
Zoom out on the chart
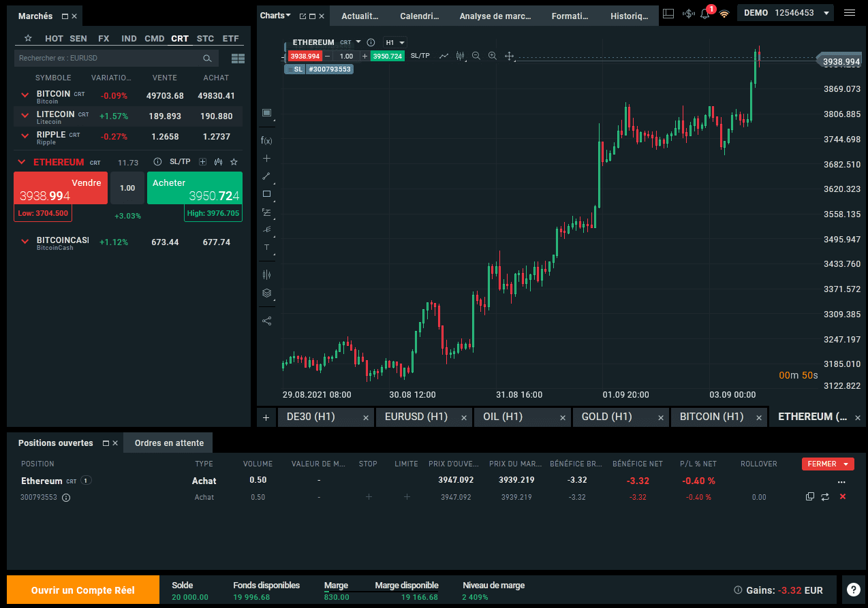tap(476, 56)
